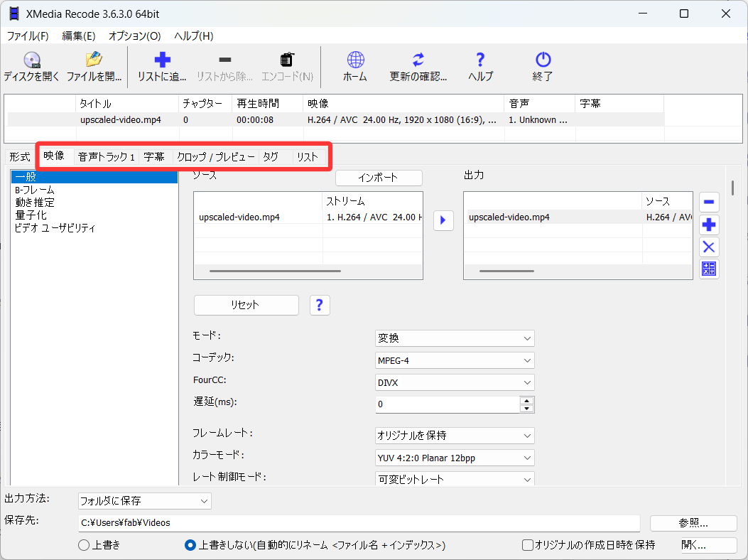Click the settings panel vertical scrollbar

(x=733, y=188)
